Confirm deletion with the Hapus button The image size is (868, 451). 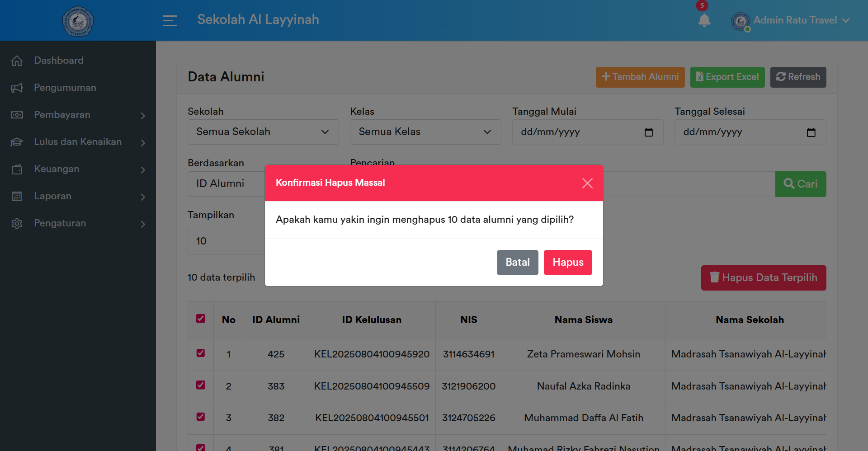(x=567, y=263)
